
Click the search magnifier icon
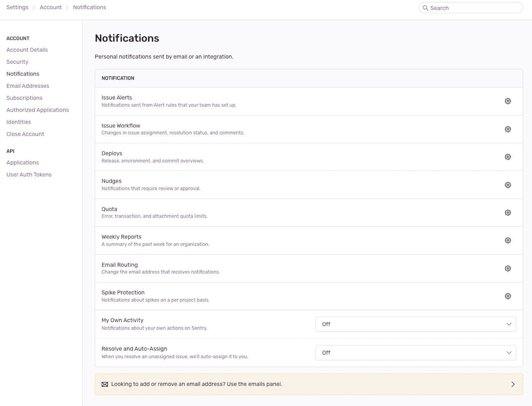pos(426,8)
